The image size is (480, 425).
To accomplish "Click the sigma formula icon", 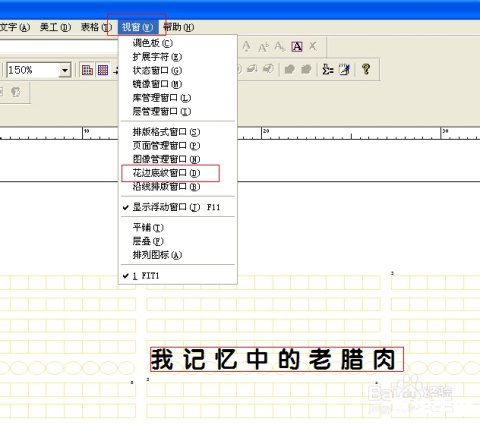I will coord(328,70).
